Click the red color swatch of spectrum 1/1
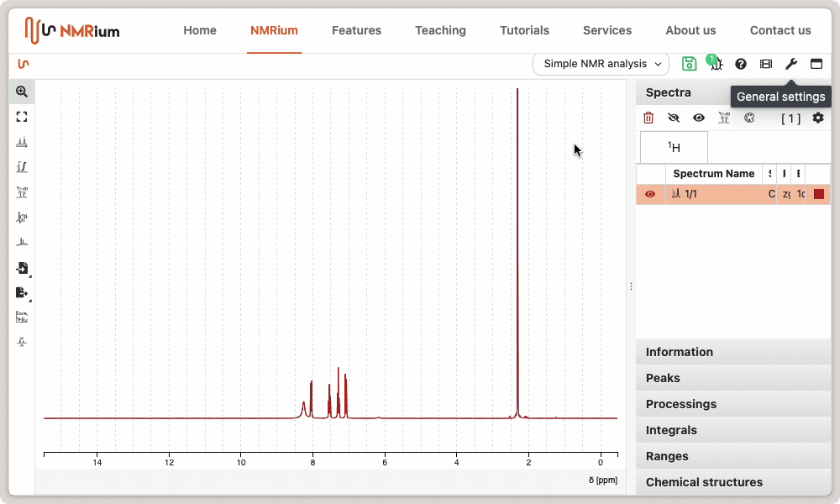 pyautogui.click(x=819, y=194)
